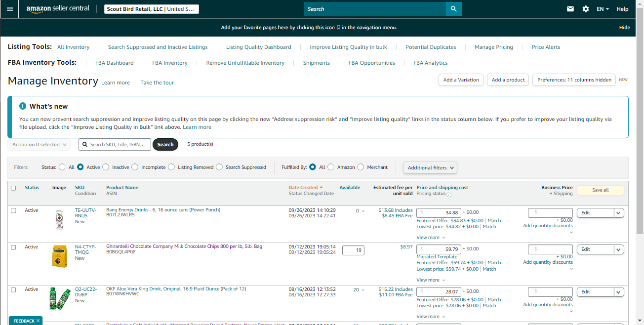Image resolution: width=644 pixels, height=325 pixels.
Task: Open SKU link TE-UUTV-RNU5
Action: point(86,213)
